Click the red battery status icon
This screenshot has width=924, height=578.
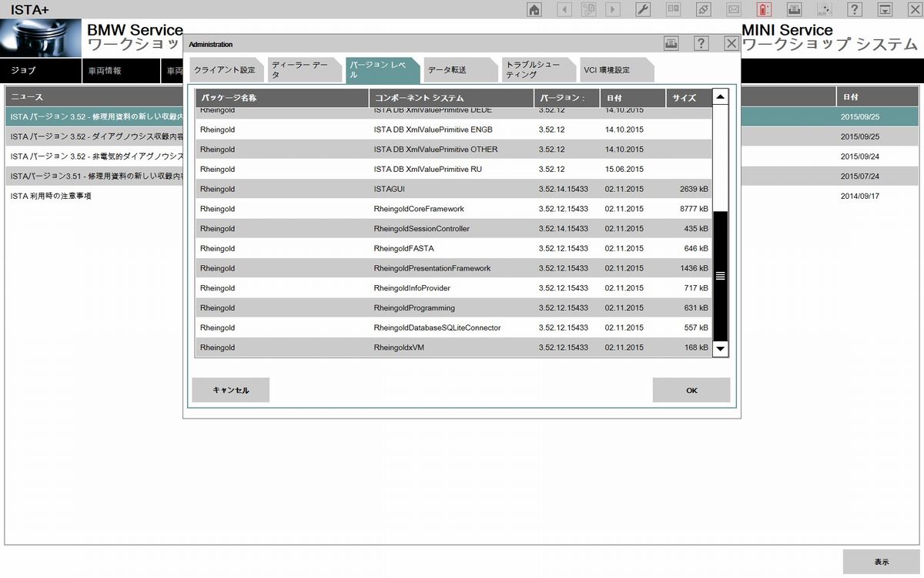(x=764, y=9)
